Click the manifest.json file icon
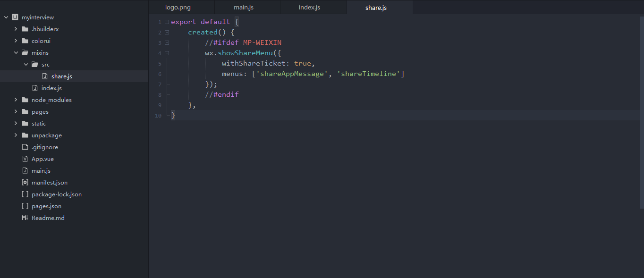 pos(25,182)
